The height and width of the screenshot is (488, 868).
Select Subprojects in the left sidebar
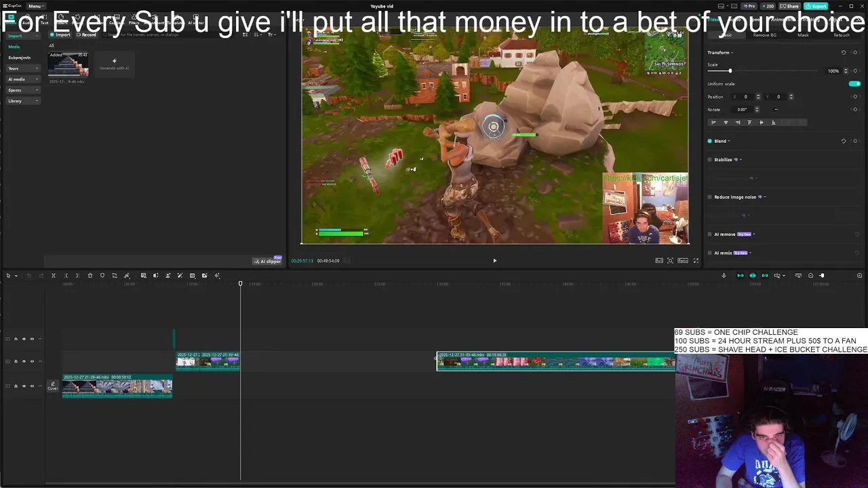(x=20, y=58)
